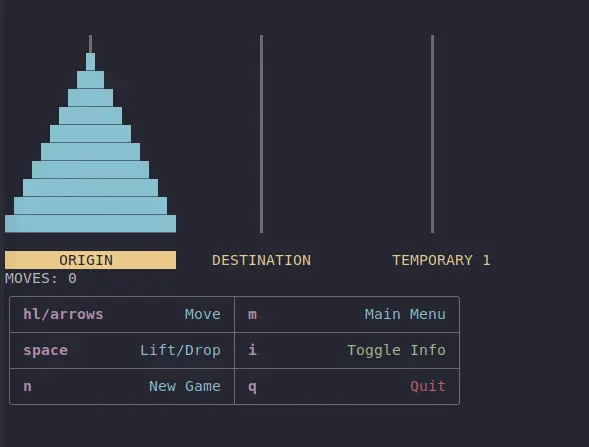Click the 'i' key hint

252,350
